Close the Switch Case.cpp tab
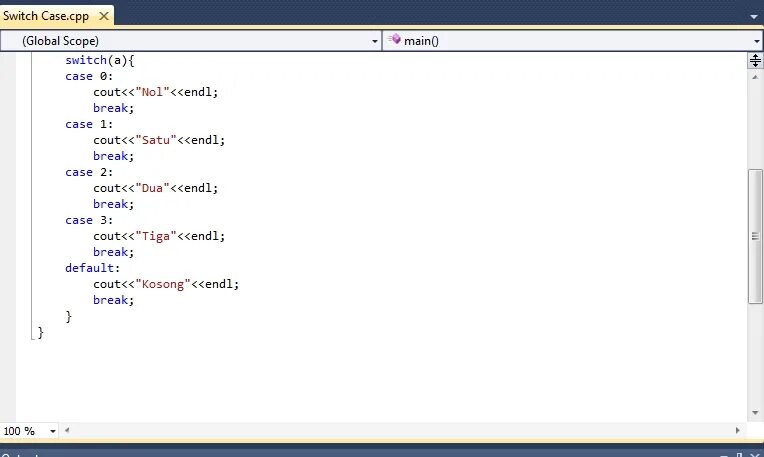The height and width of the screenshot is (457, 764). [x=104, y=16]
